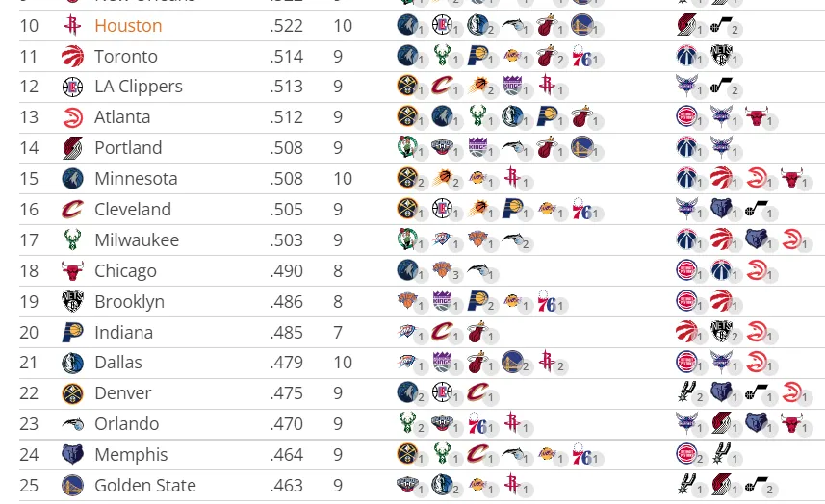Open the Golden State team name
The height and width of the screenshot is (504, 825).
click(x=145, y=485)
